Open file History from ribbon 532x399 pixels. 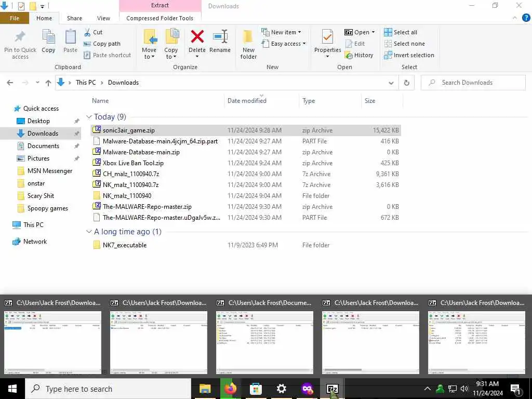click(x=359, y=55)
